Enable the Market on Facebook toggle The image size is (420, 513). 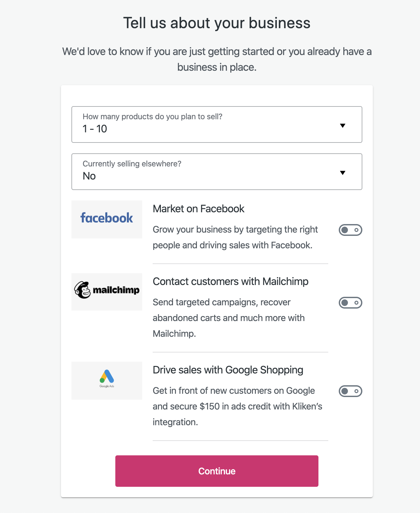click(351, 230)
